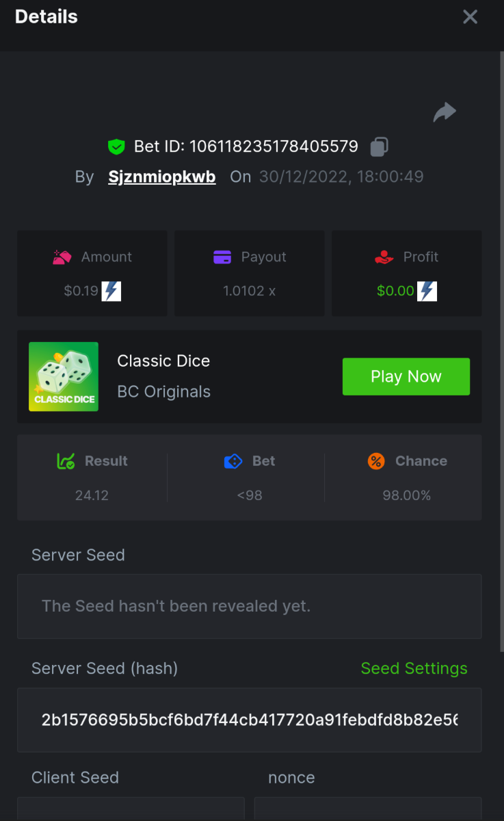Click the lightning currency icon beside $0.19
Image resolution: width=504 pixels, height=821 pixels.
tap(111, 291)
